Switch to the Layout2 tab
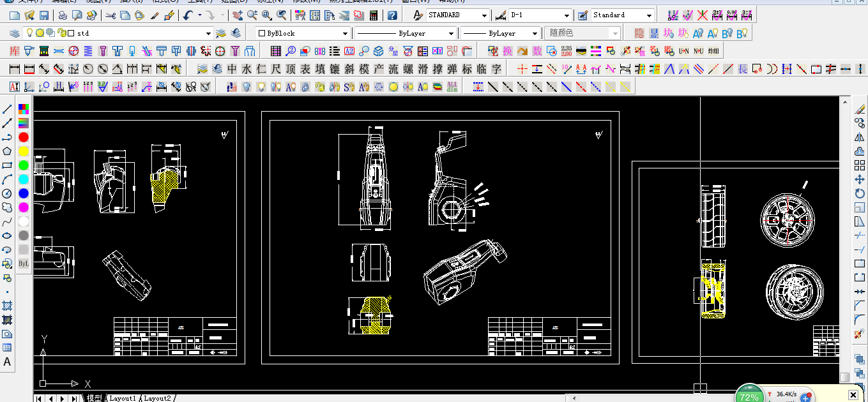The image size is (868, 402). tap(157, 398)
